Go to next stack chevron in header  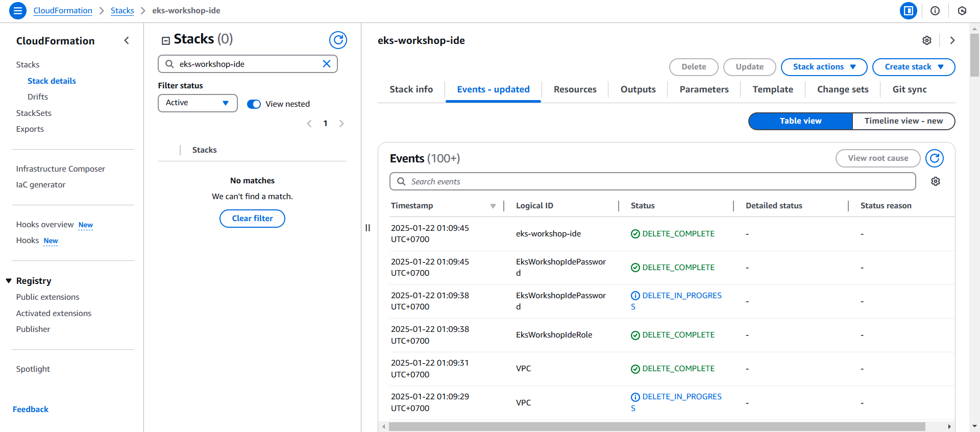point(952,40)
